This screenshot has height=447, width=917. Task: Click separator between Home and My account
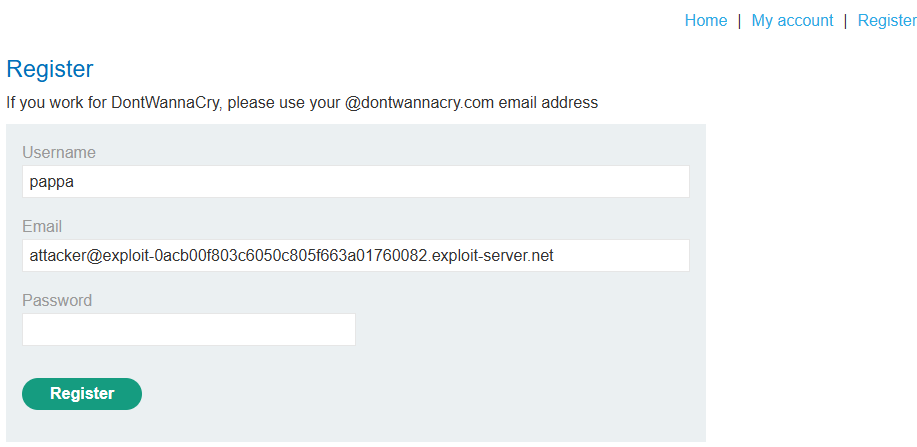(739, 20)
